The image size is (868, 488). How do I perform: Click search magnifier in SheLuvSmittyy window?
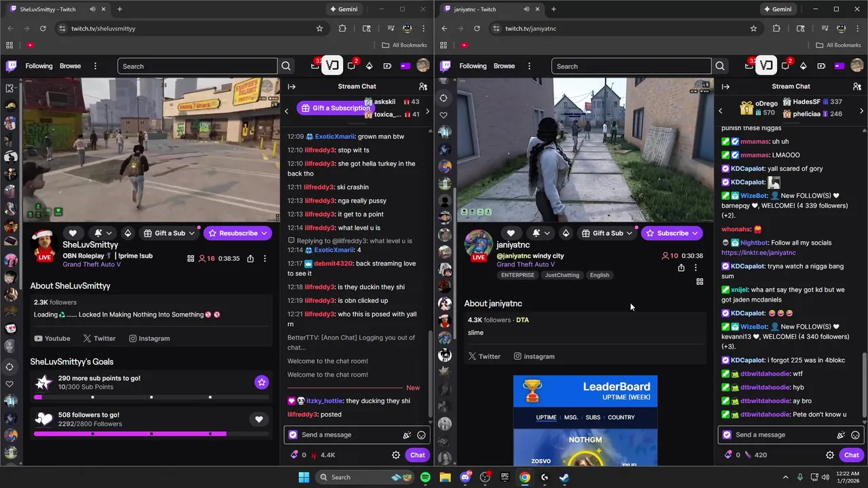point(286,66)
